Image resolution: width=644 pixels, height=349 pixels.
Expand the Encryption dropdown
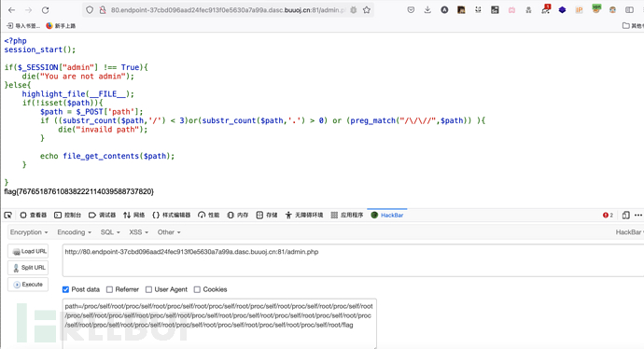point(29,232)
